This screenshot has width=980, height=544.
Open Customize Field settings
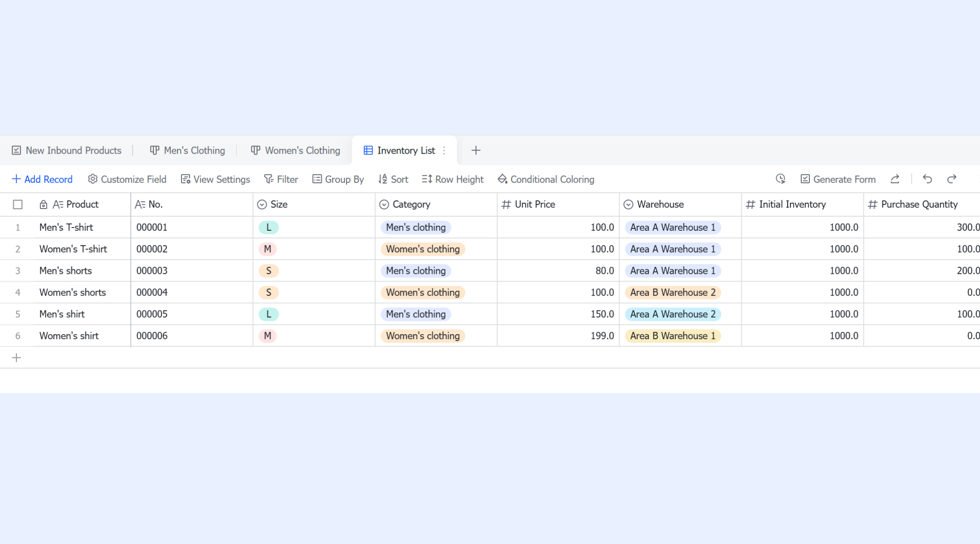click(127, 180)
